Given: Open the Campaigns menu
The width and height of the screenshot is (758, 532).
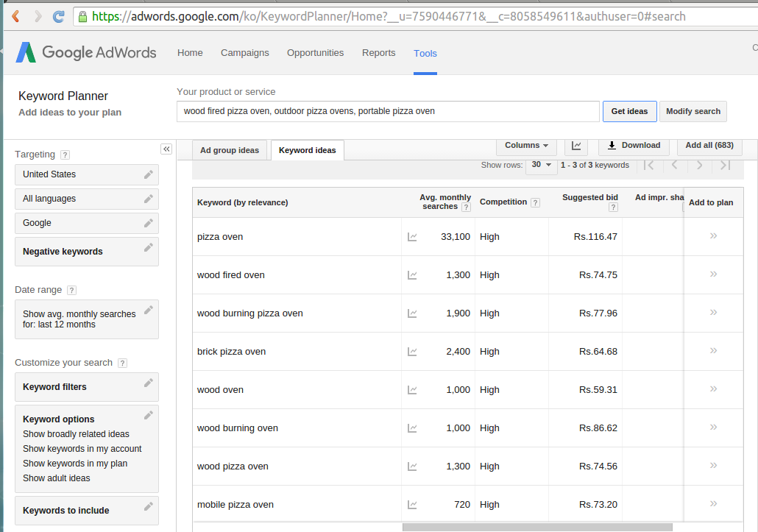Looking at the screenshot, I should point(244,53).
